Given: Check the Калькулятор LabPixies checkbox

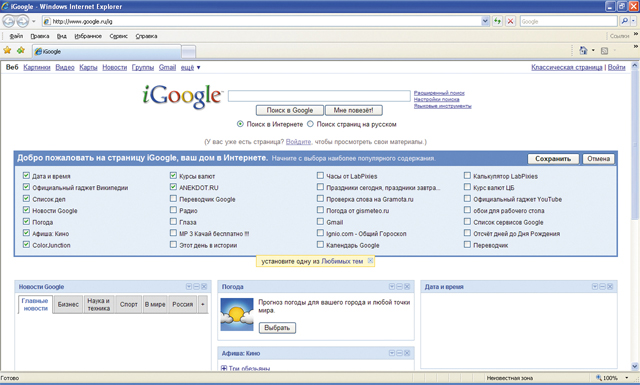Looking at the screenshot, I should pyautogui.click(x=467, y=176).
